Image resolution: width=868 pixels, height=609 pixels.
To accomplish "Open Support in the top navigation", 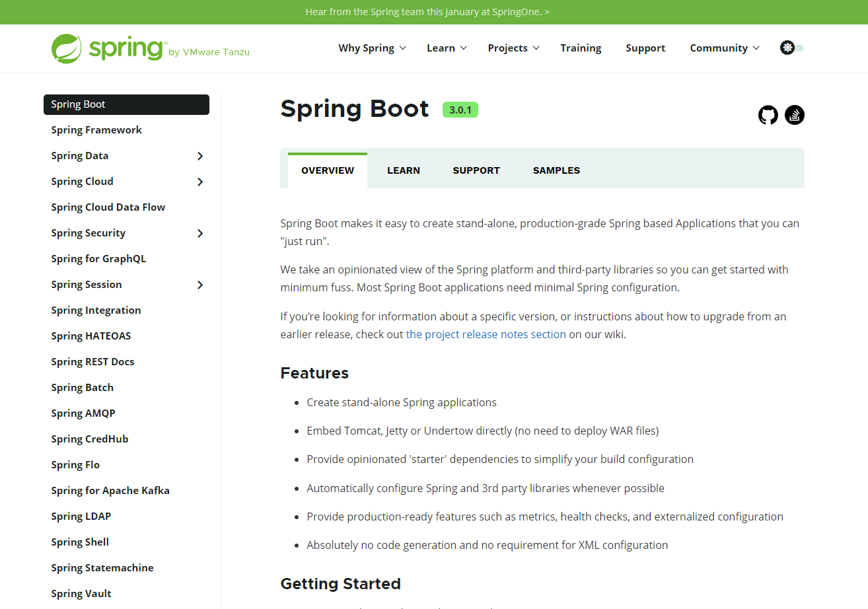I will (x=645, y=48).
